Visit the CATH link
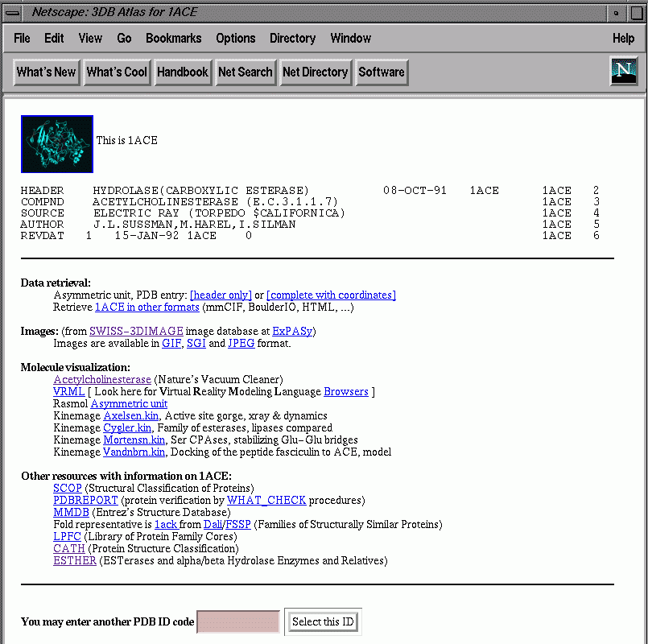This screenshot has width=648, height=644. click(69, 548)
